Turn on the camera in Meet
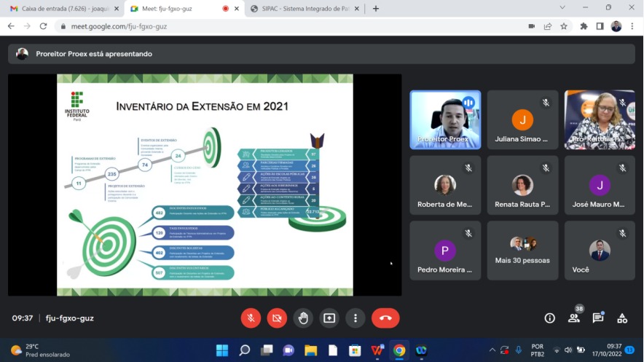 coord(277,318)
